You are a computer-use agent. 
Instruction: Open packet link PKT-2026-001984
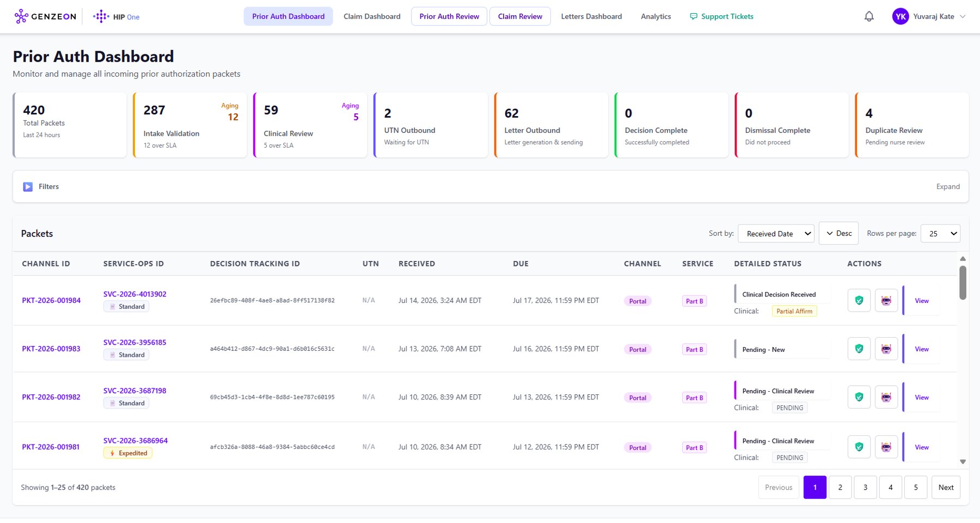[x=51, y=300]
